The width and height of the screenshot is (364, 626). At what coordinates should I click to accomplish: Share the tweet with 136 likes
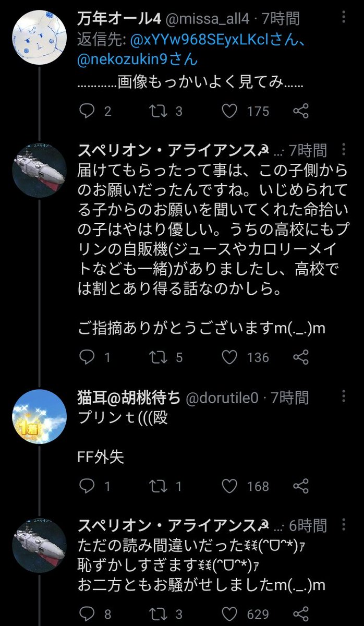pyautogui.click(x=301, y=357)
